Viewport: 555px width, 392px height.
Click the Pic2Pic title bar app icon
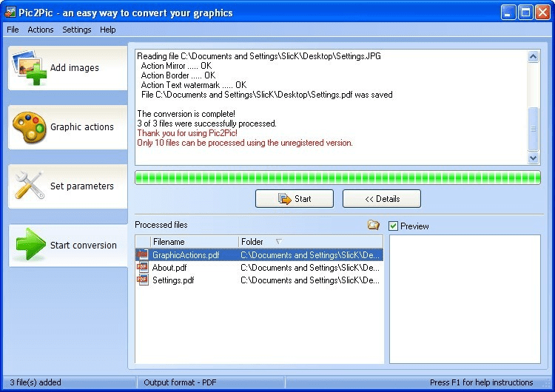10,13
